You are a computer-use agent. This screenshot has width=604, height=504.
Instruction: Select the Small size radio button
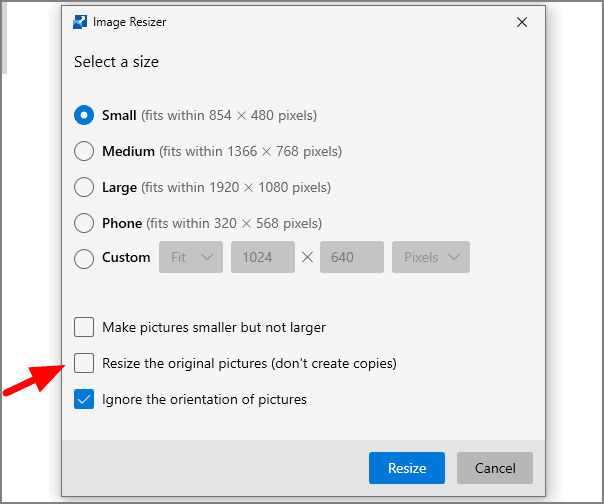point(84,115)
